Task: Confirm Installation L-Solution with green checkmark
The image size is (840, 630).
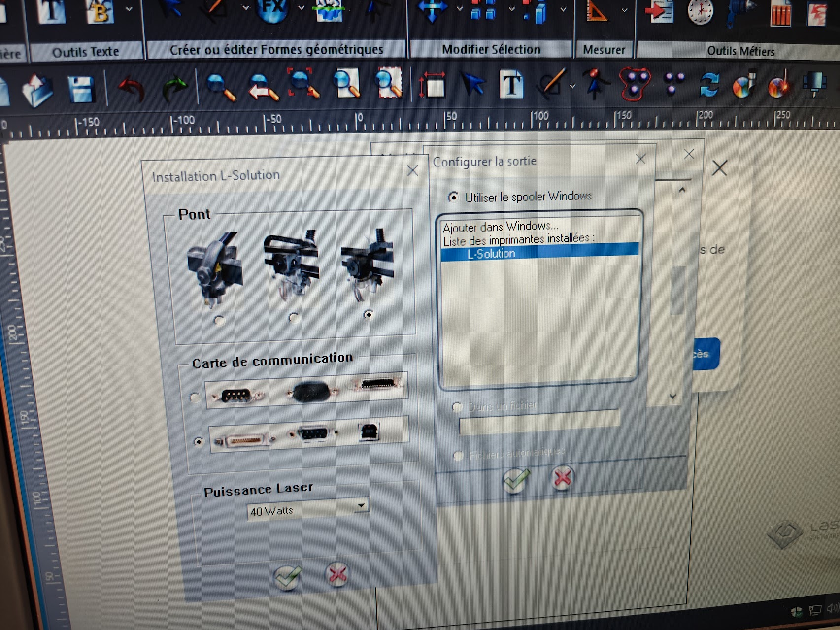Action: click(287, 577)
